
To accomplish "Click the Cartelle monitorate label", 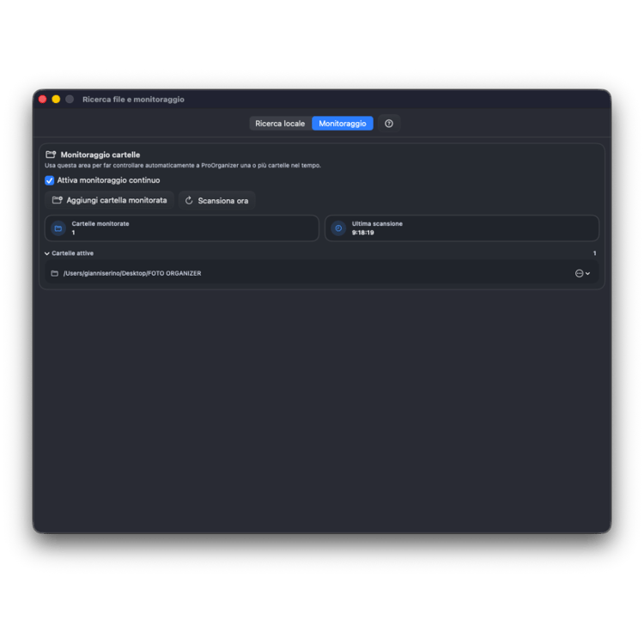I will [x=100, y=224].
